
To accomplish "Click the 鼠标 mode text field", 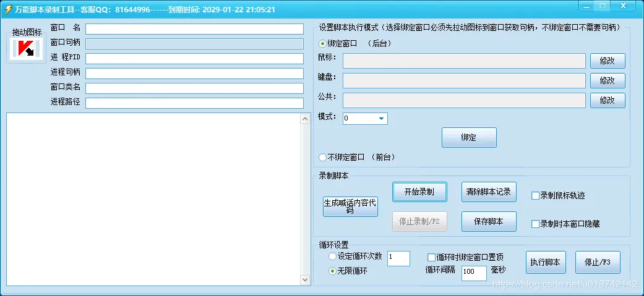I will [464, 61].
